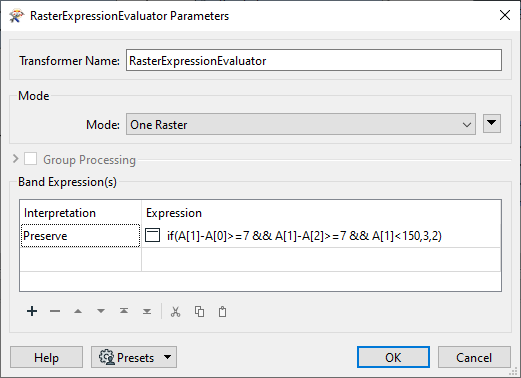Move selected expression row down
This screenshot has height=378, width=521.
point(101,311)
